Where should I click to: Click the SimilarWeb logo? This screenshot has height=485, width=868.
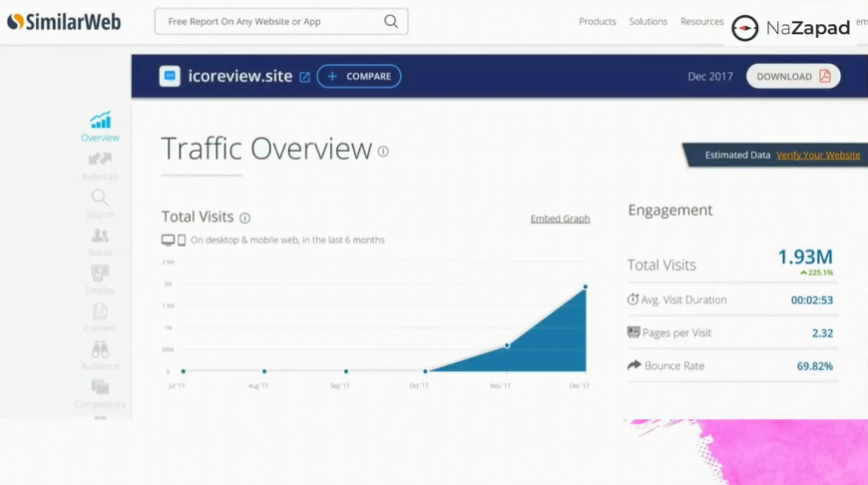(64, 22)
